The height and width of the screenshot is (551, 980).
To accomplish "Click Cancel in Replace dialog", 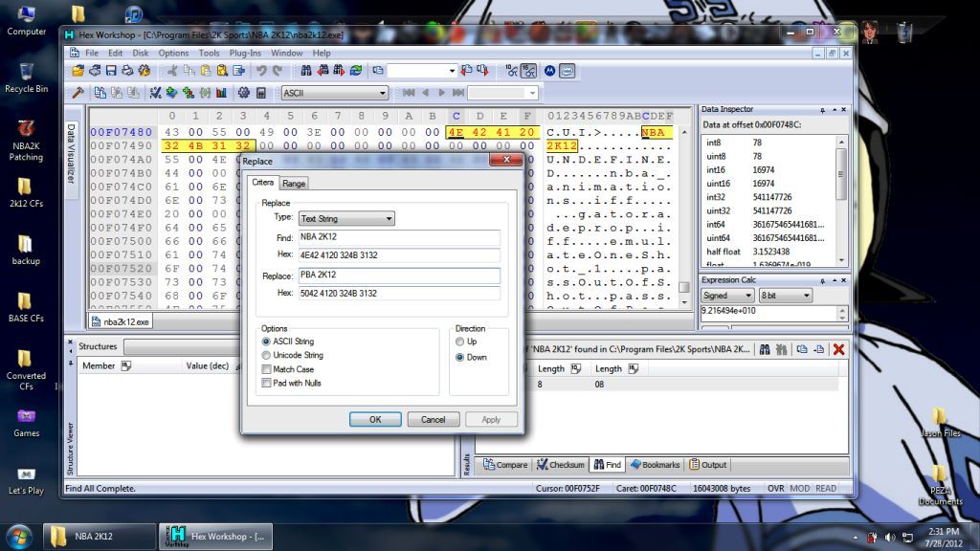I will tap(434, 420).
